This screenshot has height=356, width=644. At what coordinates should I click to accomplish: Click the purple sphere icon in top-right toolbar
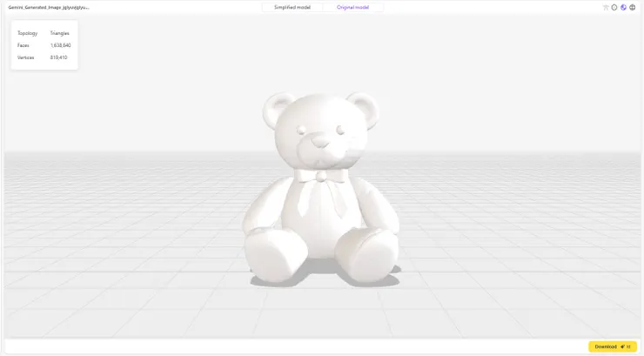tap(623, 7)
